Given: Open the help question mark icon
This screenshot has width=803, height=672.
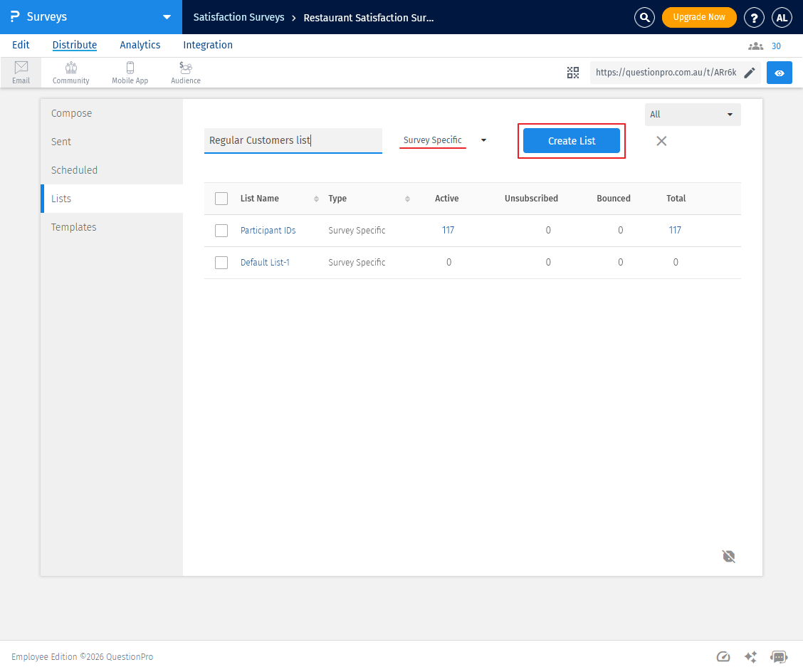Looking at the screenshot, I should pyautogui.click(x=754, y=18).
